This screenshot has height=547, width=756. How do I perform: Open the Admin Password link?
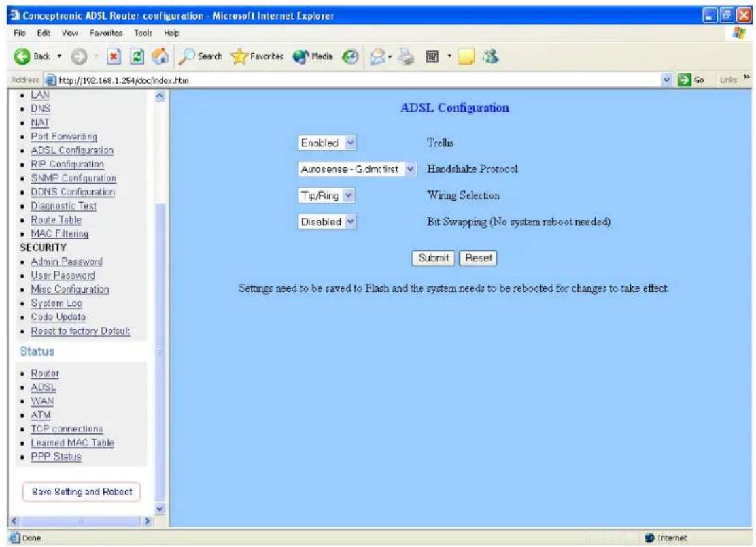click(67, 262)
